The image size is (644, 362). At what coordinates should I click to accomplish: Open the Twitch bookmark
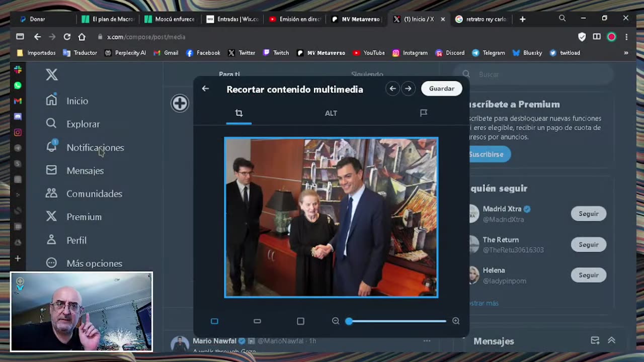click(276, 53)
